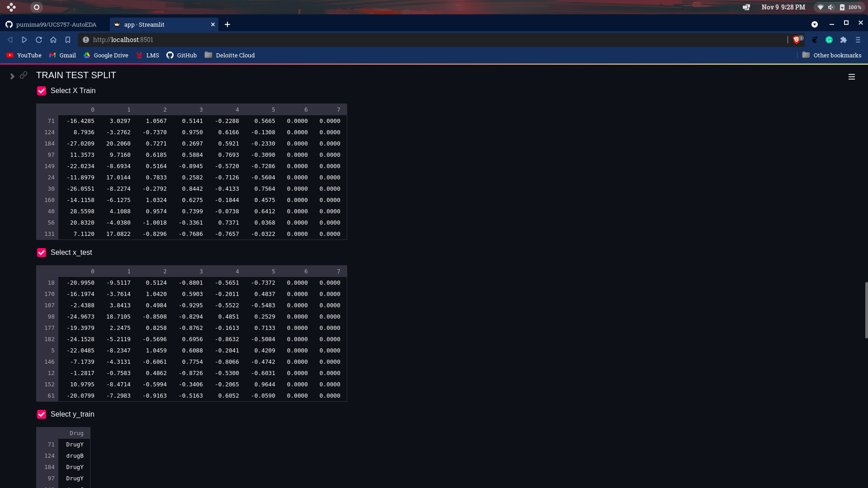Expand the collapsed sidebar arrow
The image size is (868, 488).
[12, 76]
